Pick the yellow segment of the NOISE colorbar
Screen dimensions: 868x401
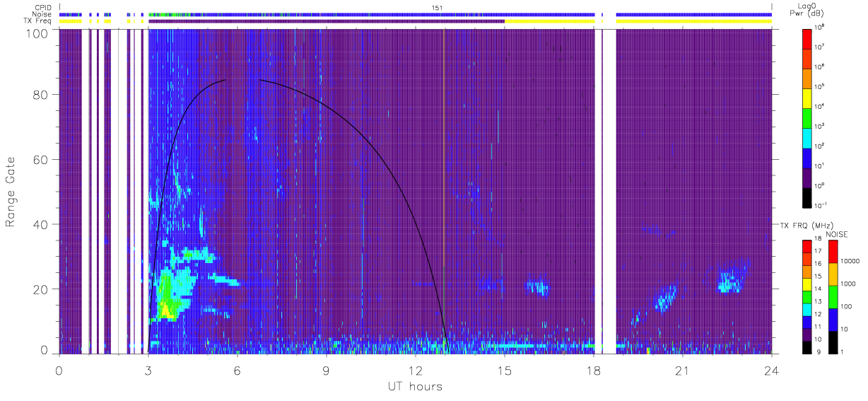point(833,274)
